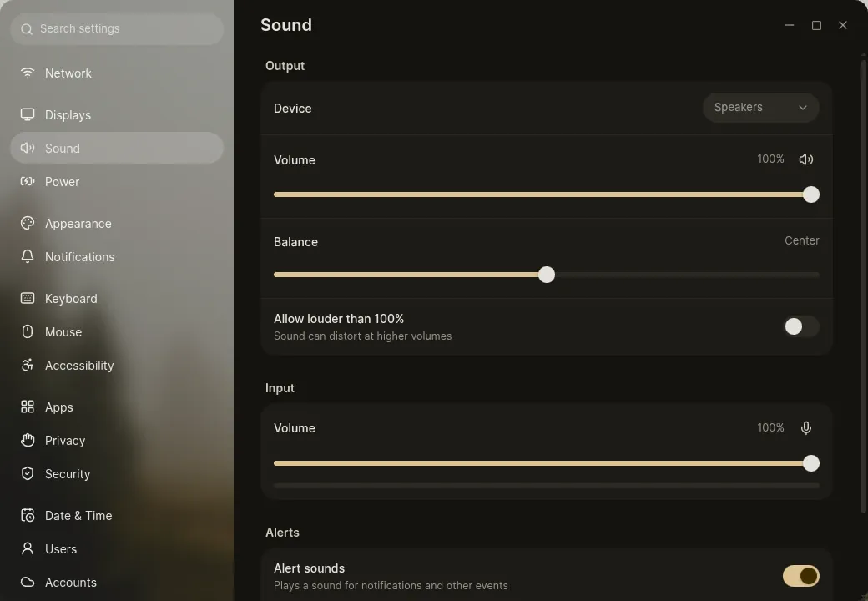Screen dimensions: 868x601
Task: Click the 'Balance' row label
Action: 295,242
